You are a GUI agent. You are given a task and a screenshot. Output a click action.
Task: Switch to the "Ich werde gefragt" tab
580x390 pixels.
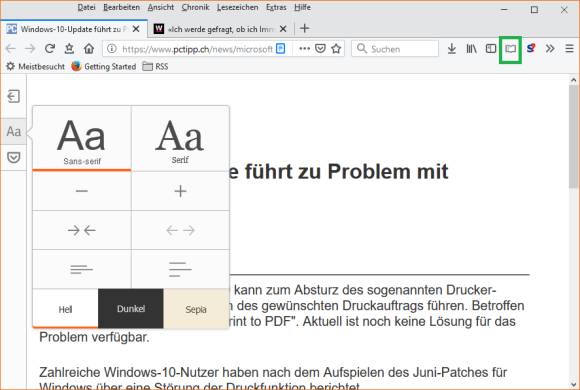click(x=220, y=29)
